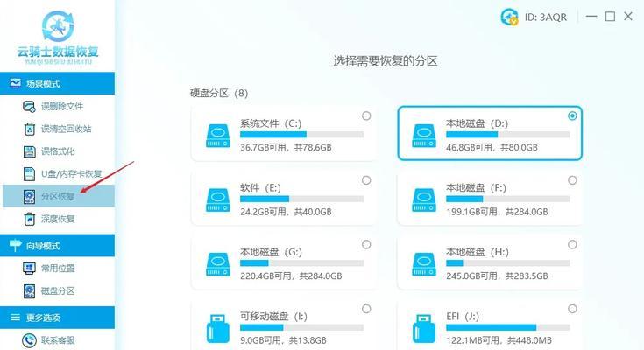Click the 向导模式 section header
The height and width of the screenshot is (350, 644).
pyautogui.click(x=57, y=245)
